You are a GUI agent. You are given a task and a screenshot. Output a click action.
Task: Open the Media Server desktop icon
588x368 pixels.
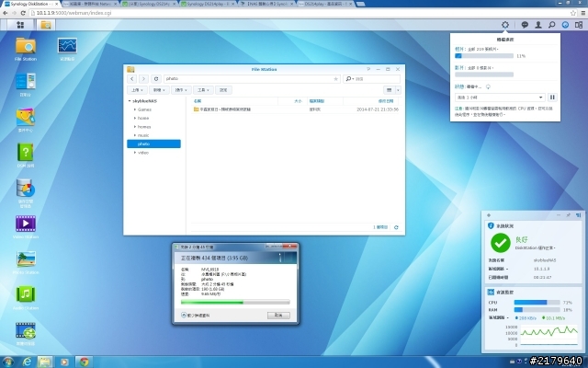pyautogui.click(x=26, y=333)
